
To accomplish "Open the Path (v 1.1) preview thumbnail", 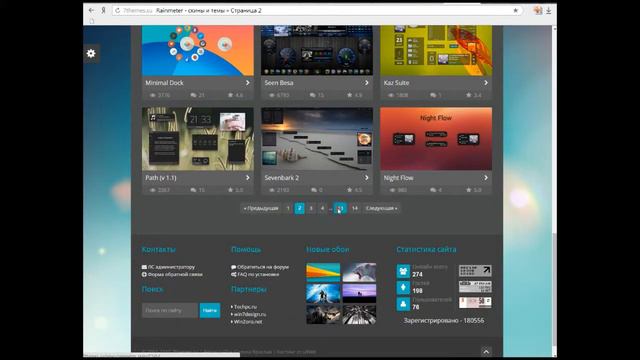I will tap(198, 139).
